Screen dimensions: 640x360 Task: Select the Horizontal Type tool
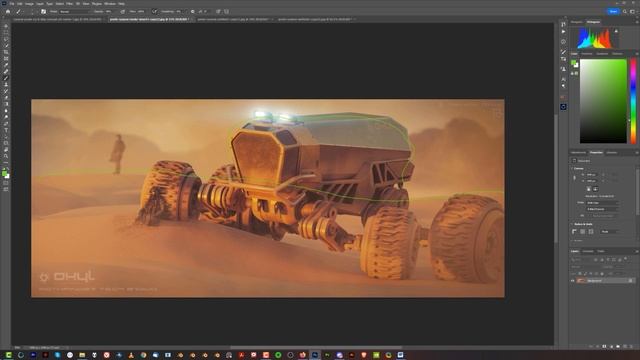point(6,130)
